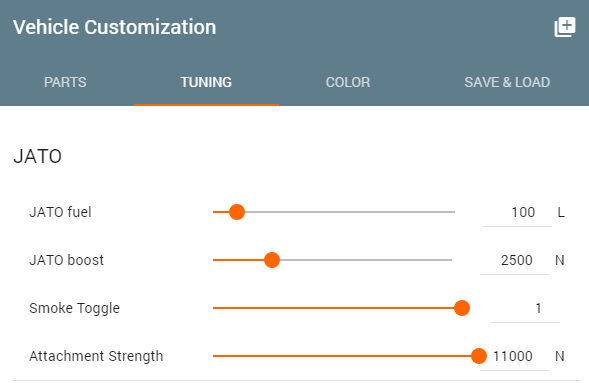Click the grey JATO fuel slider track
Viewport: 589px width, 383px height.
[x=350, y=212]
